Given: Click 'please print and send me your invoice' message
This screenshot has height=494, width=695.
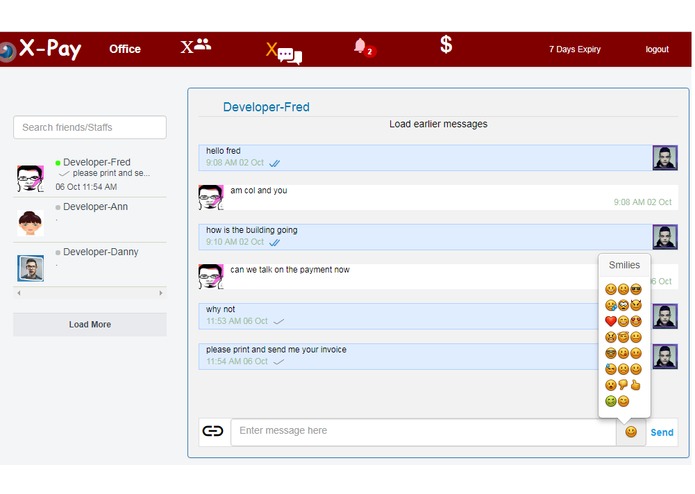Looking at the screenshot, I should click(x=276, y=350).
